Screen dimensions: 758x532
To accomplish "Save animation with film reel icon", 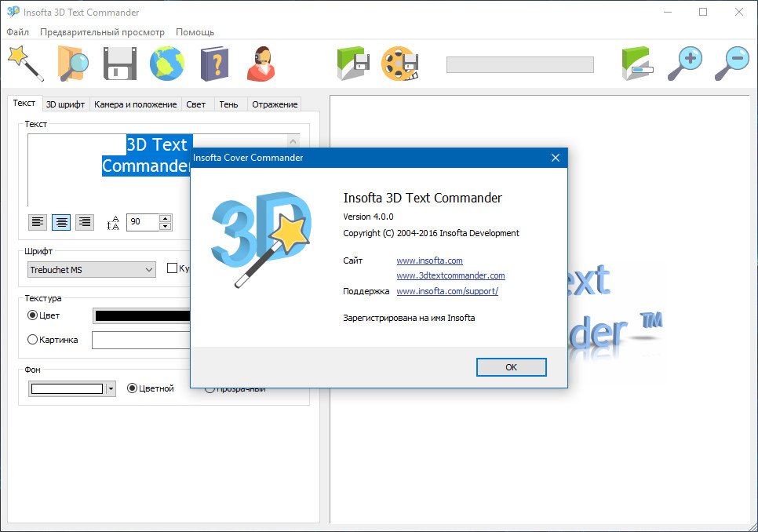I will [x=399, y=64].
